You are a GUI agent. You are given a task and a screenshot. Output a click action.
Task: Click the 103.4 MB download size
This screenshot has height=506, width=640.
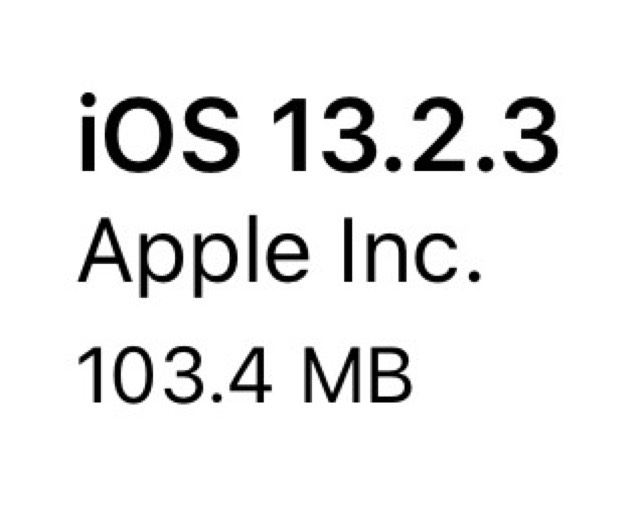(245, 375)
